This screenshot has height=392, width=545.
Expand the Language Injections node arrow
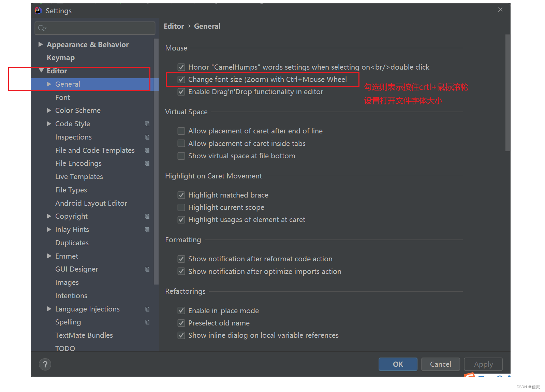pos(49,309)
